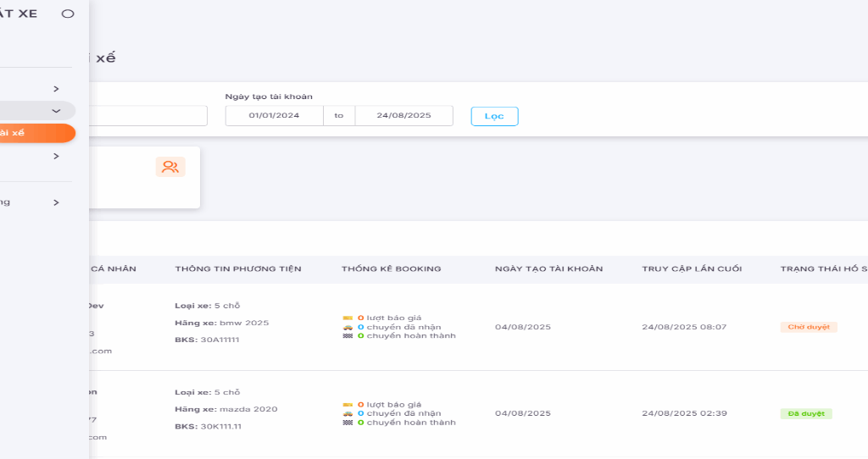Click the 'Chờ duyệt' status badge
The width and height of the screenshot is (868, 459).
[809, 327]
